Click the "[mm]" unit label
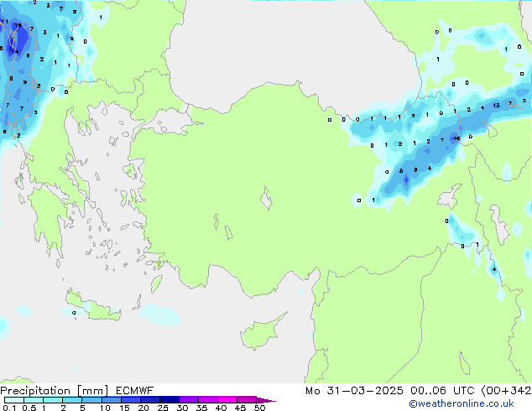532x411 pixels. pos(93,391)
